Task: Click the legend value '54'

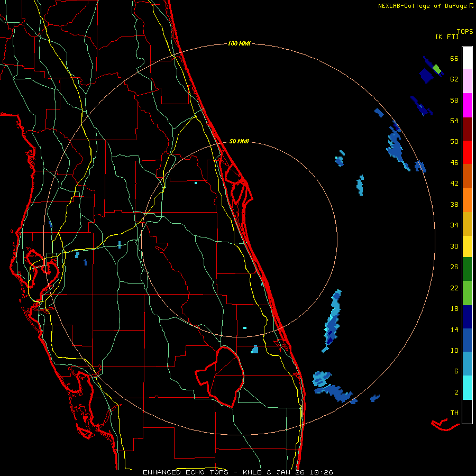Action: 454,121
